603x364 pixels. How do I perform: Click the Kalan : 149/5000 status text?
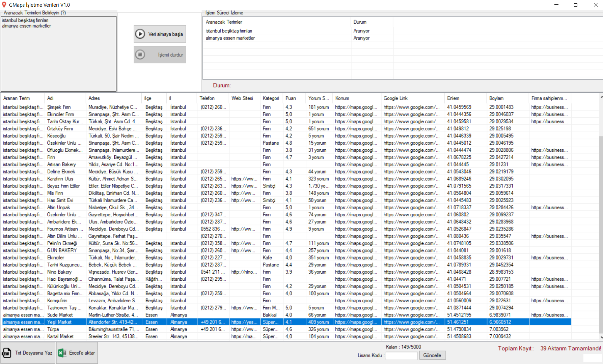tap(404, 347)
